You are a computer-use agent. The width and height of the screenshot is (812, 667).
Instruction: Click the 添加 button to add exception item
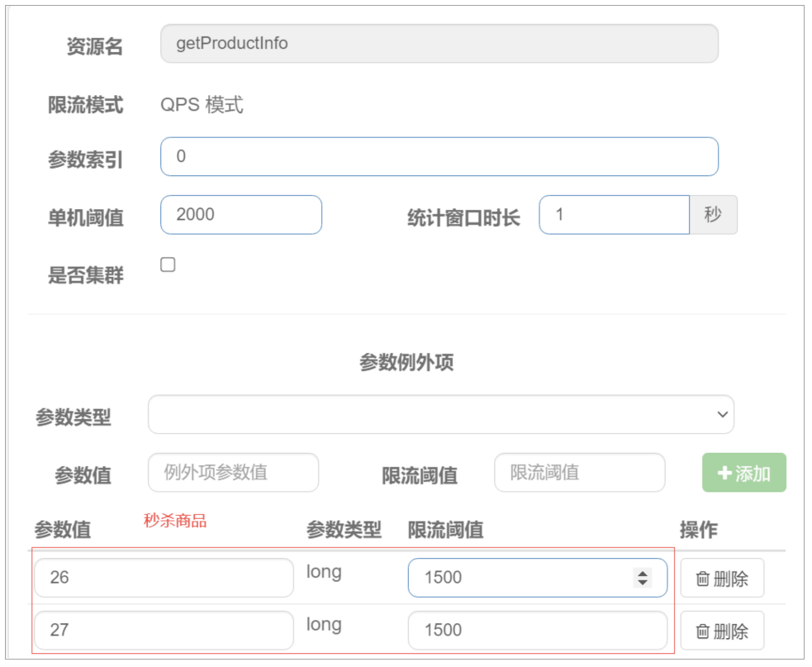[743, 472]
